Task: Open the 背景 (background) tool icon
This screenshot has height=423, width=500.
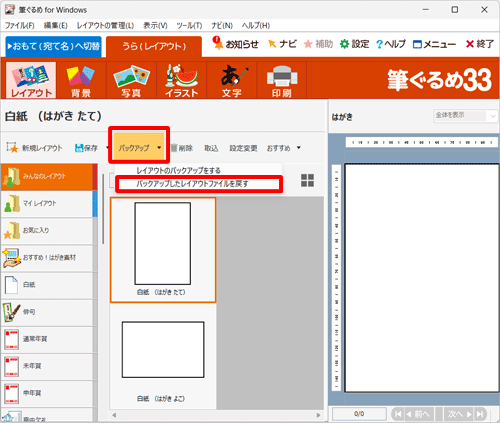Action: [81, 81]
